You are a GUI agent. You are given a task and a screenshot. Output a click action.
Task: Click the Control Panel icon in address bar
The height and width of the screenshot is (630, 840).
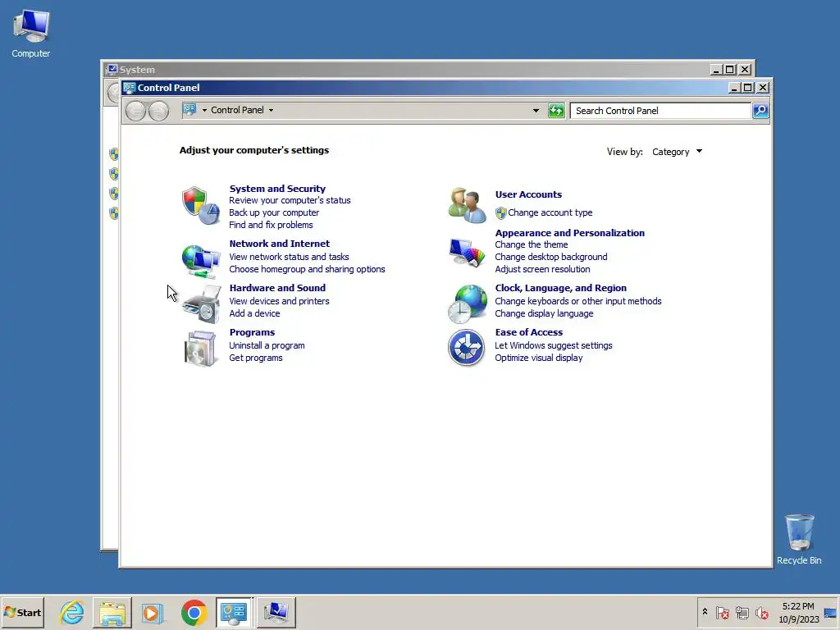point(189,110)
